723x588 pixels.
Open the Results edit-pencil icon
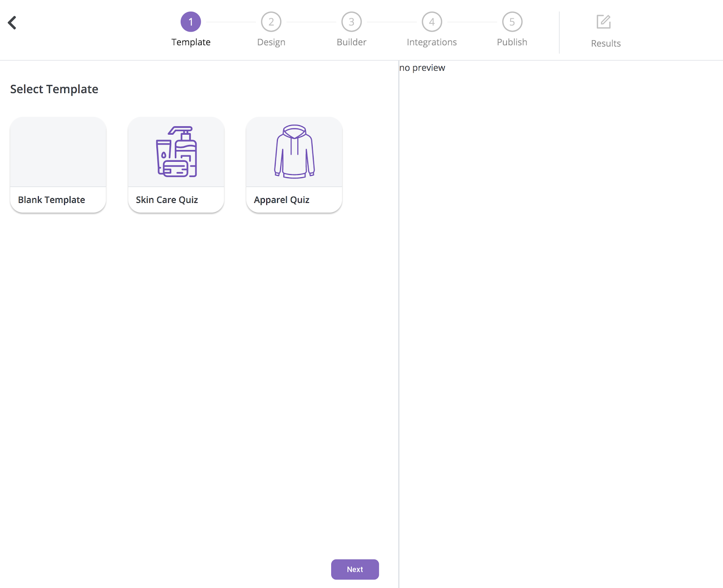(604, 22)
